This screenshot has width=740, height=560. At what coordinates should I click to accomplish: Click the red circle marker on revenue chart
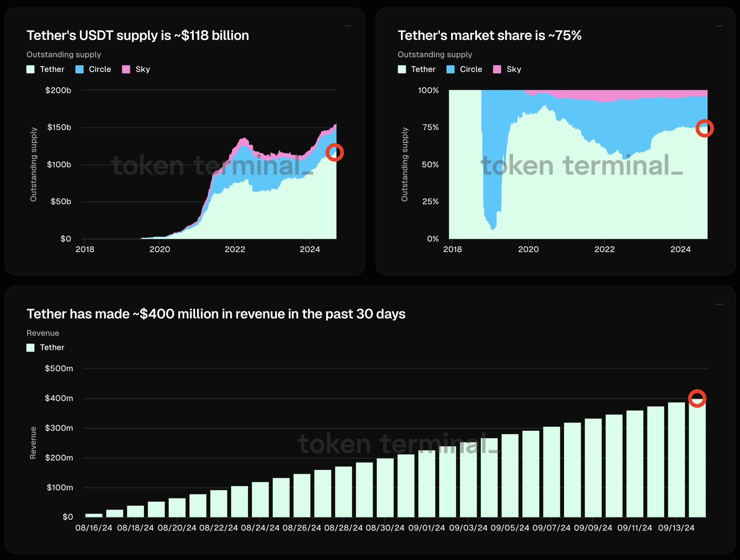click(697, 398)
